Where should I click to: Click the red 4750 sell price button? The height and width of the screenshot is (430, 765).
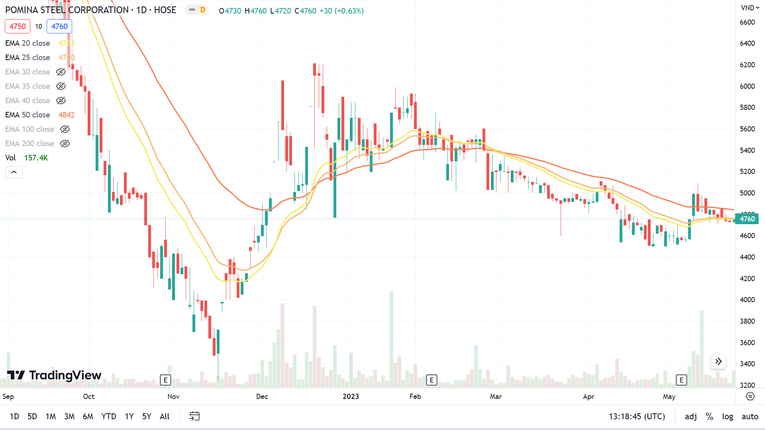pos(17,27)
